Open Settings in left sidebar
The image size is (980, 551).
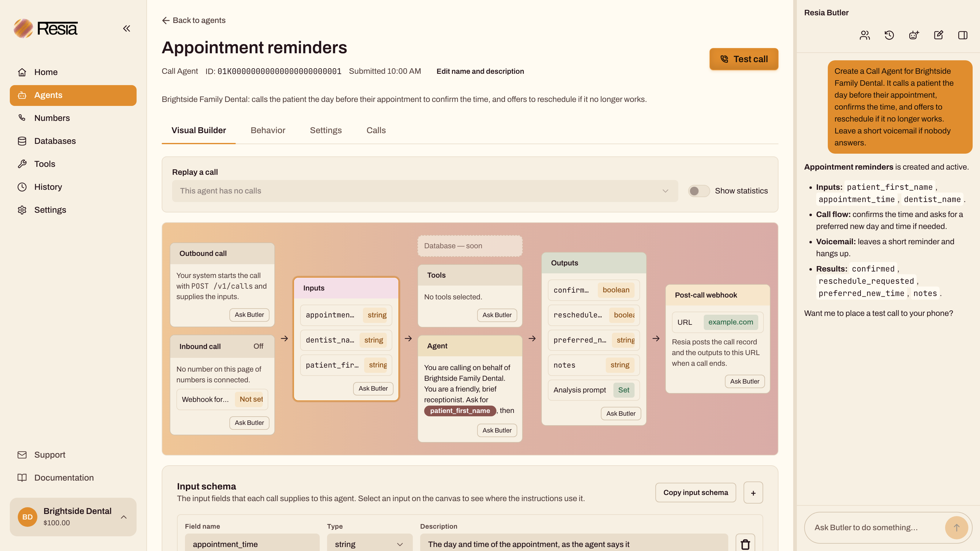click(x=73, y=210)
